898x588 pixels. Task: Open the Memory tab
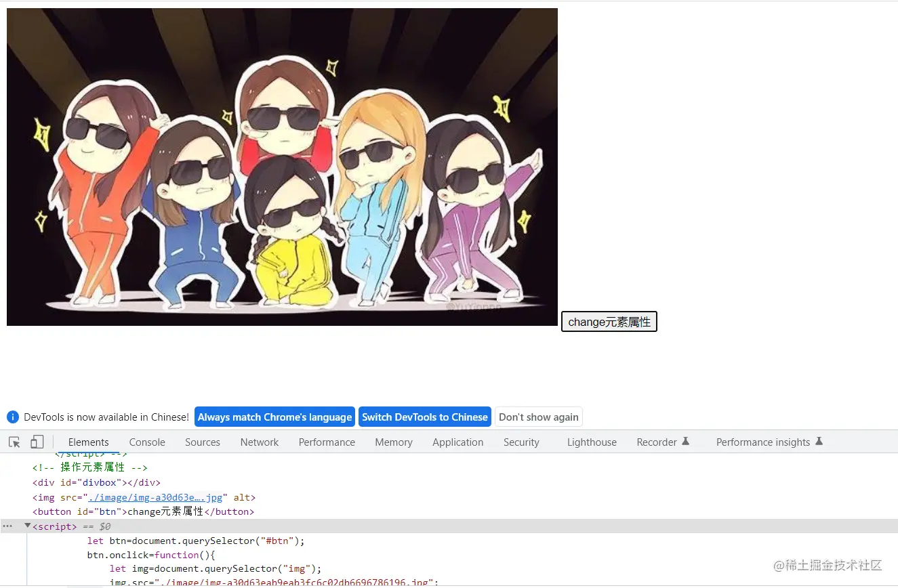point(394,442)
